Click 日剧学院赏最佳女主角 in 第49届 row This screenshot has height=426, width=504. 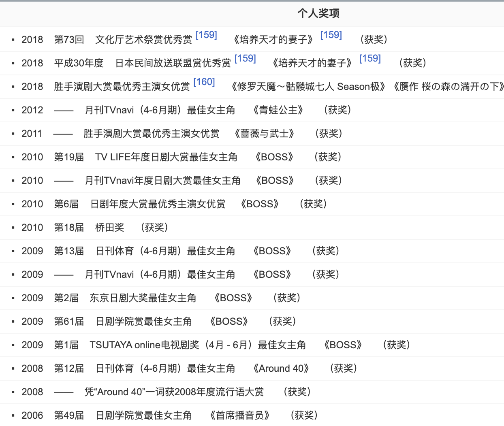tap(144, 415)
